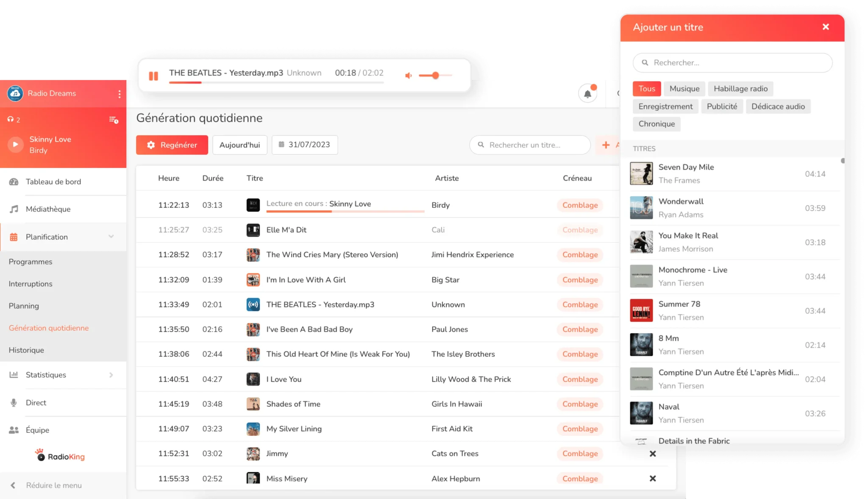Click the playlist queue icon in sidebar
The image size is (868, 499).
pos(114,120)
